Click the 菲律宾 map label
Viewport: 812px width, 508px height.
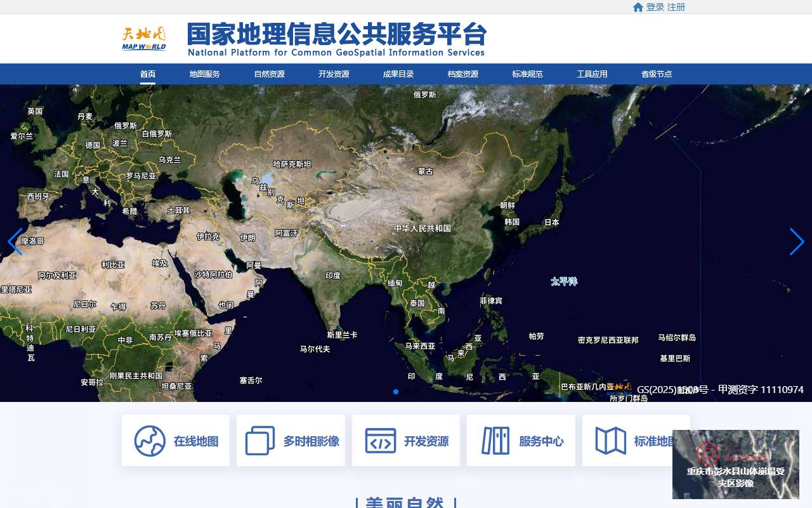tap(491, 300)
